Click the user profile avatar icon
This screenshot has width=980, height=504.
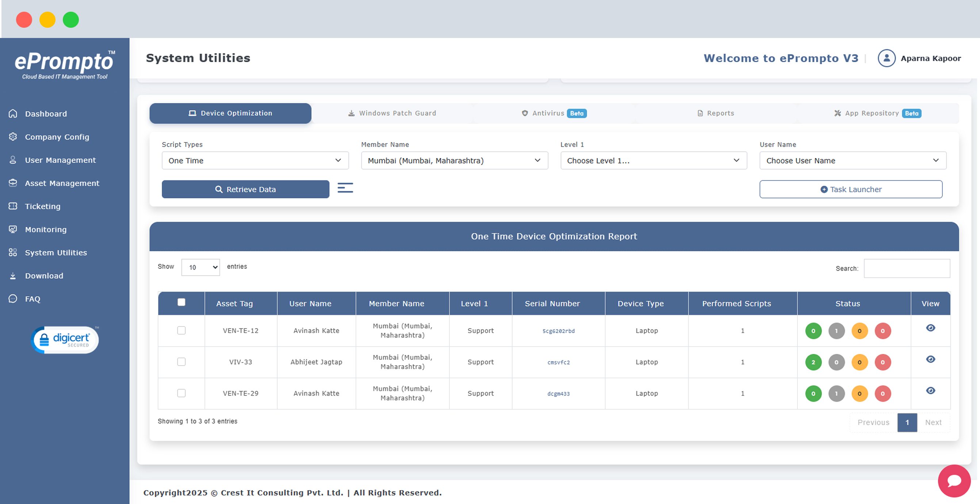pos(886,58)
